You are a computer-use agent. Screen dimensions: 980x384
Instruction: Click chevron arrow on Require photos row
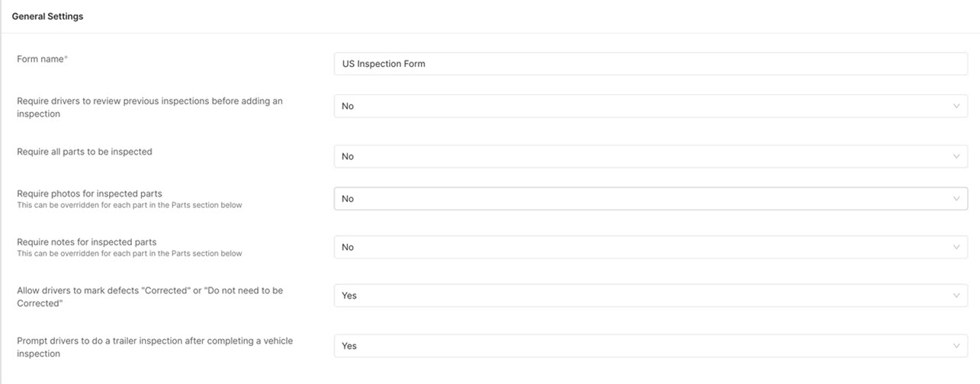(x=956, y=199)
